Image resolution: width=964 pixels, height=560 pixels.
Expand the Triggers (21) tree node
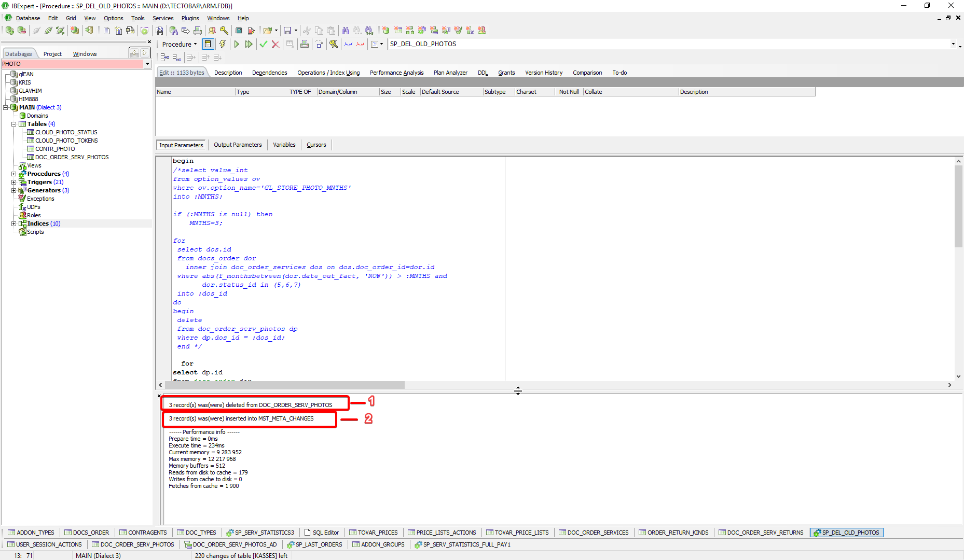14,182
